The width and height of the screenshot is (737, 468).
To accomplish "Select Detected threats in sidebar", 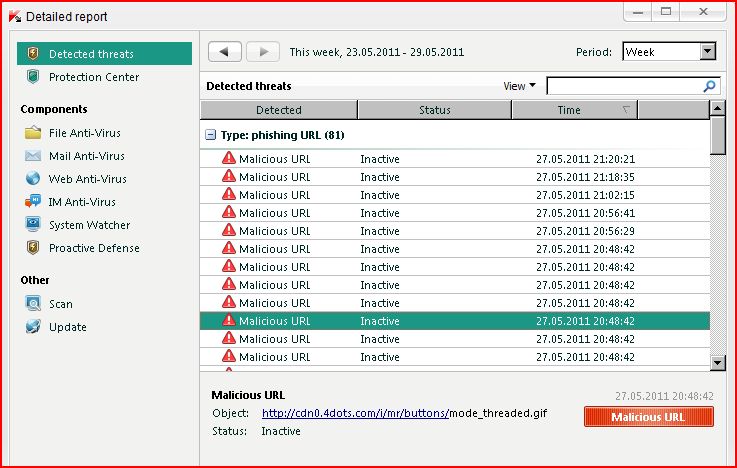I will click(x=104, y=54).
